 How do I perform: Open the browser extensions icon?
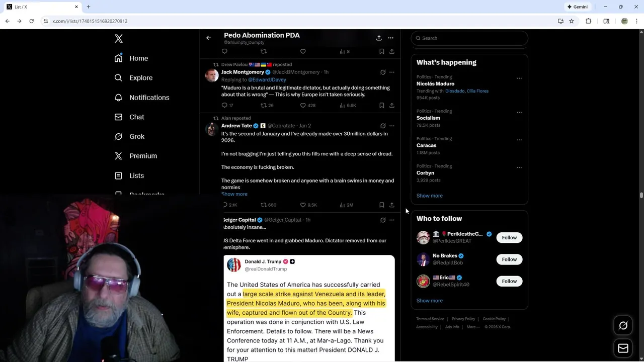pos(589,21)
